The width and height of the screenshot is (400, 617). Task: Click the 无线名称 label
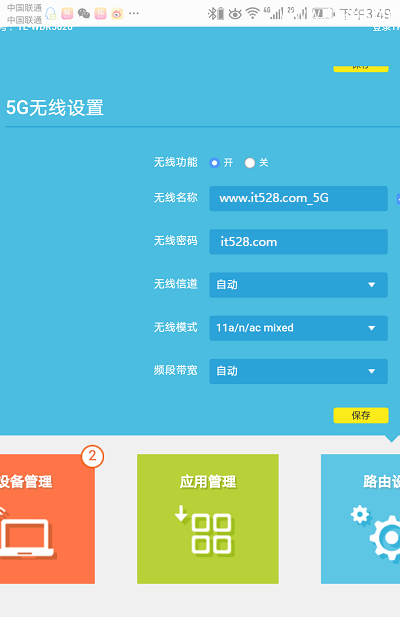pyautogui.click(x=175, y=198)
